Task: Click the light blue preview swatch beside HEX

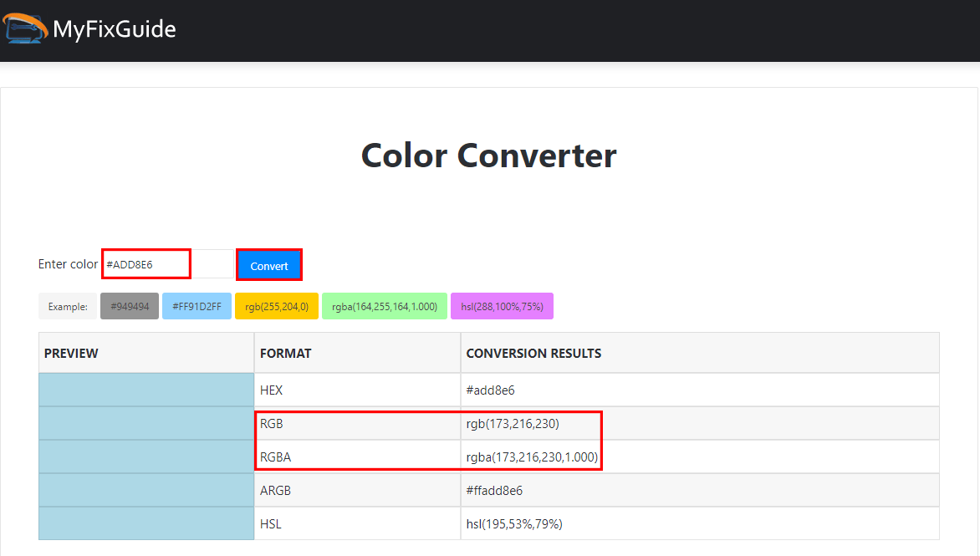Action: (145, 390)
